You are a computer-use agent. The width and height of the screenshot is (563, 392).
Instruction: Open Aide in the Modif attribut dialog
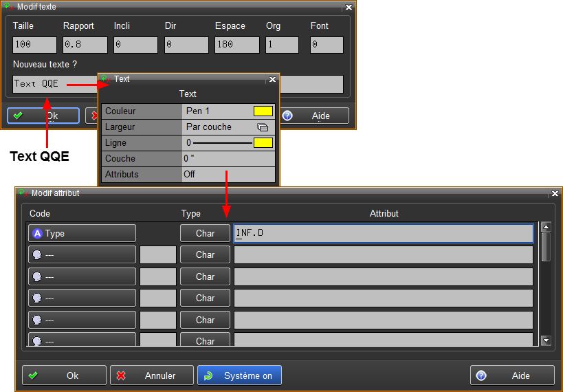click(x=512, y=375)
